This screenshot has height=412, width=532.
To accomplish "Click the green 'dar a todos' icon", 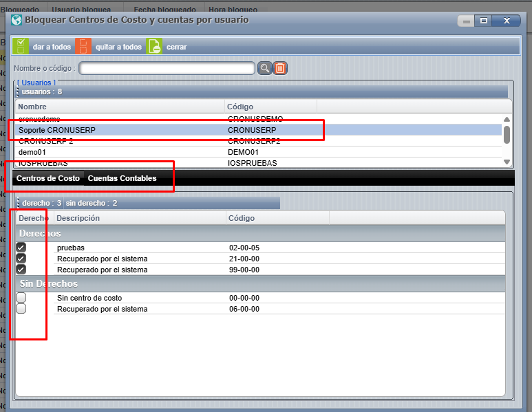I will click(x=21, y=47).
